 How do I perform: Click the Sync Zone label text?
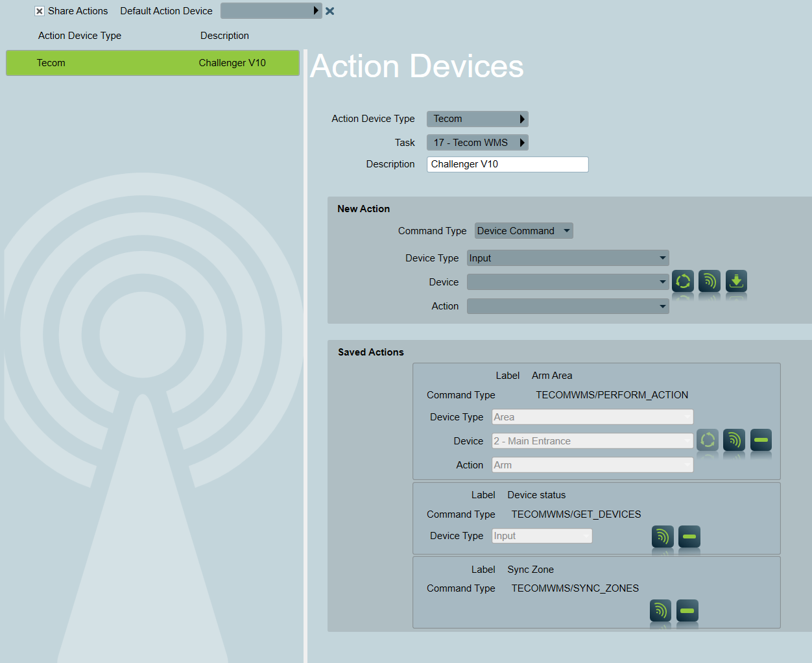(x=531, y=570)
